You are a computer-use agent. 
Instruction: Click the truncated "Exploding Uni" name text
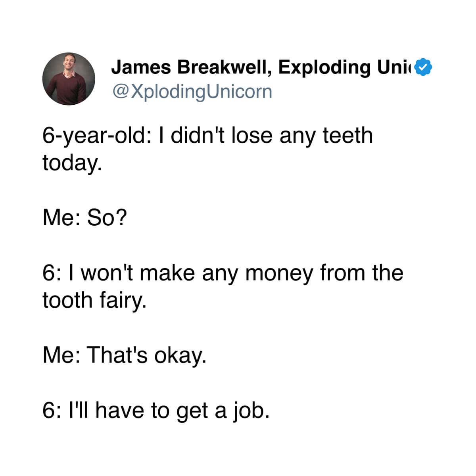point(346,67)
